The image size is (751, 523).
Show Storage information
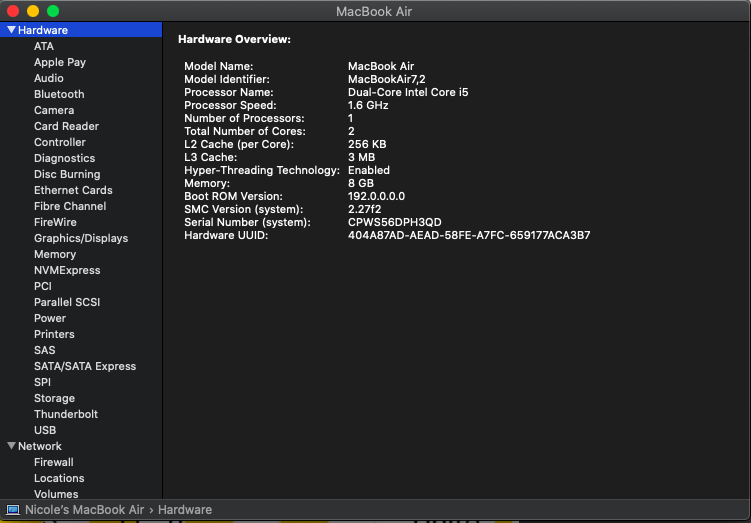[54, 398]
